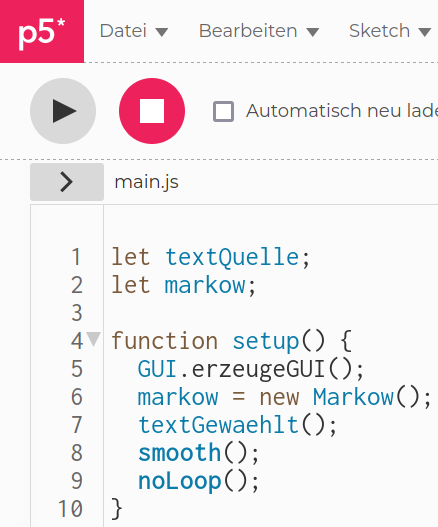
Task: Select the main.js file name label
Action: coord(146,182)
